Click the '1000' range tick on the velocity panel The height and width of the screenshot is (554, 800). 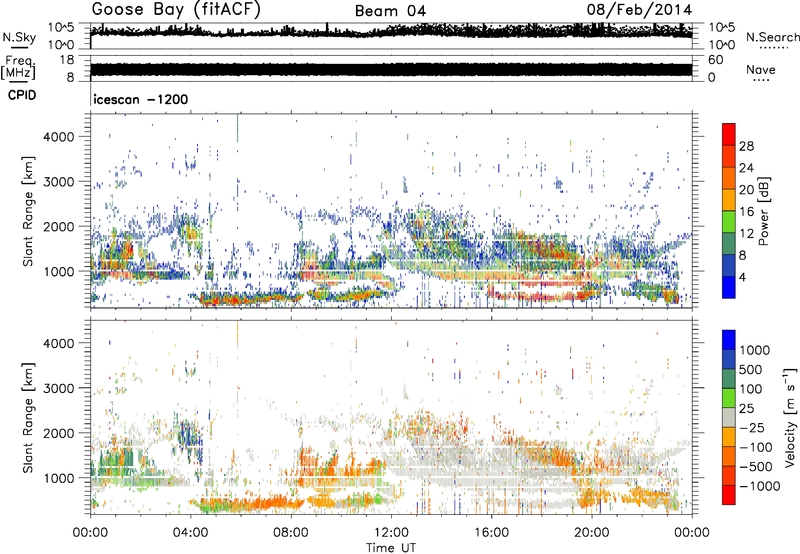[59, 478]
